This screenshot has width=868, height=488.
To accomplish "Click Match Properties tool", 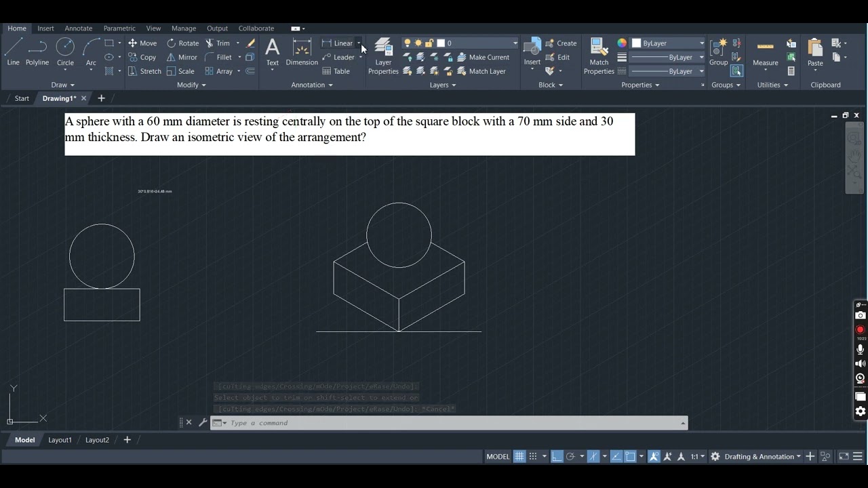I will 599,56.
